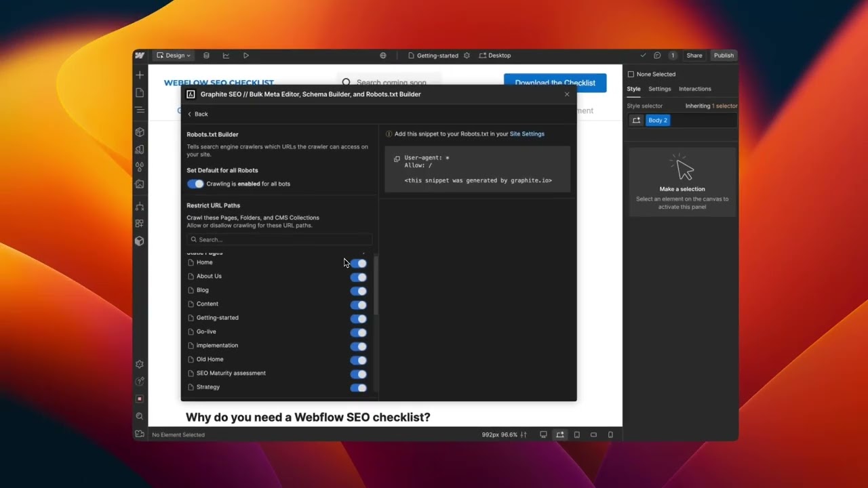Open the video tutorials icon at sidebar bottom

[x=140, y=434]
